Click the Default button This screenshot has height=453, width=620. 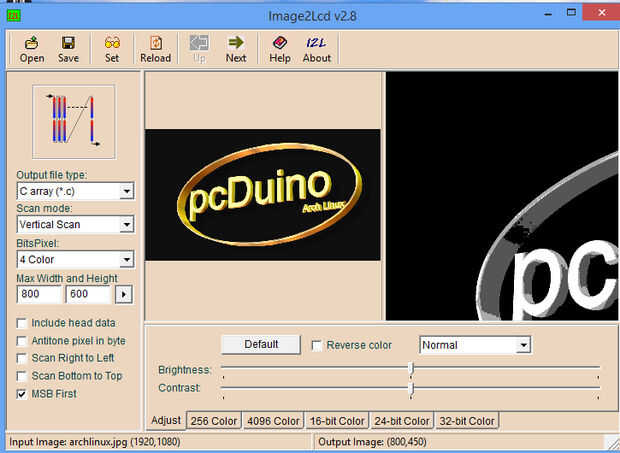(261, 344)
